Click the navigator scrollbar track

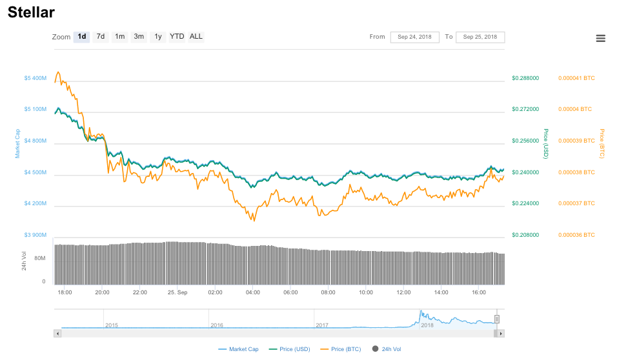click(x=278, y=334)
